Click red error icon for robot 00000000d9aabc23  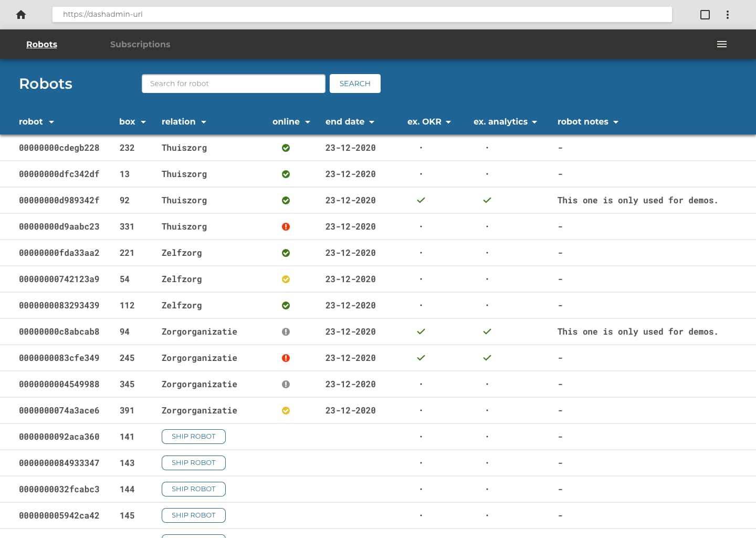[x=286, y=226]
